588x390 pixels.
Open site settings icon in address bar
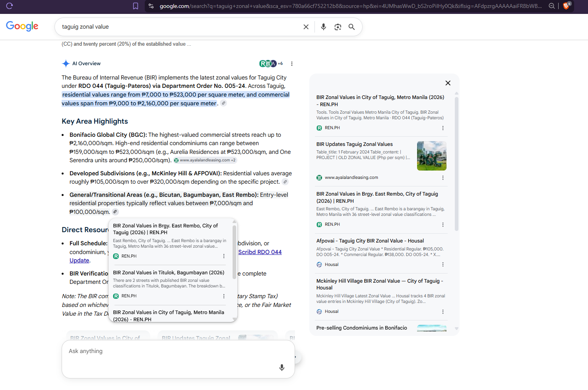pos(151,6)
